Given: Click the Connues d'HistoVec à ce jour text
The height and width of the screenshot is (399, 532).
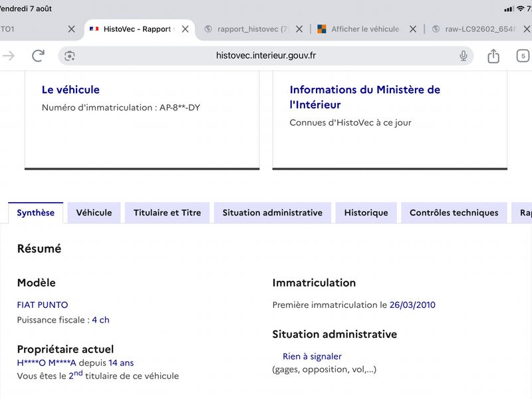Looking at the screenshot, I should point(350,123).
